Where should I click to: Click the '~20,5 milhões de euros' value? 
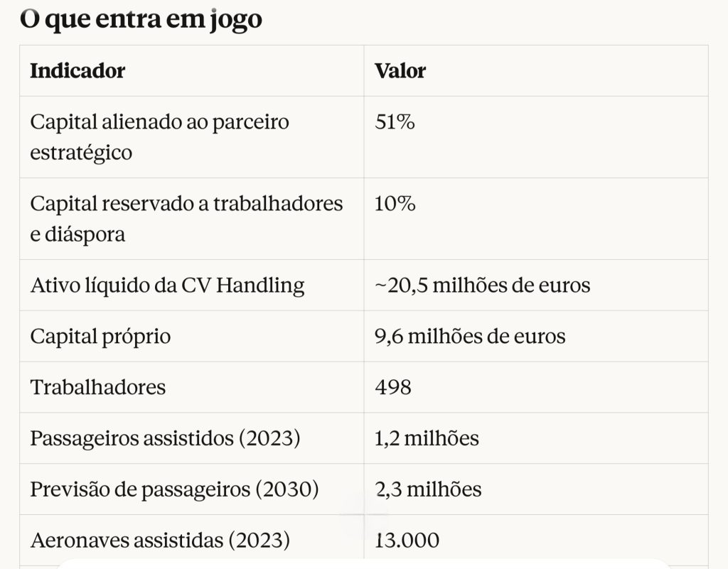point(482,286)
